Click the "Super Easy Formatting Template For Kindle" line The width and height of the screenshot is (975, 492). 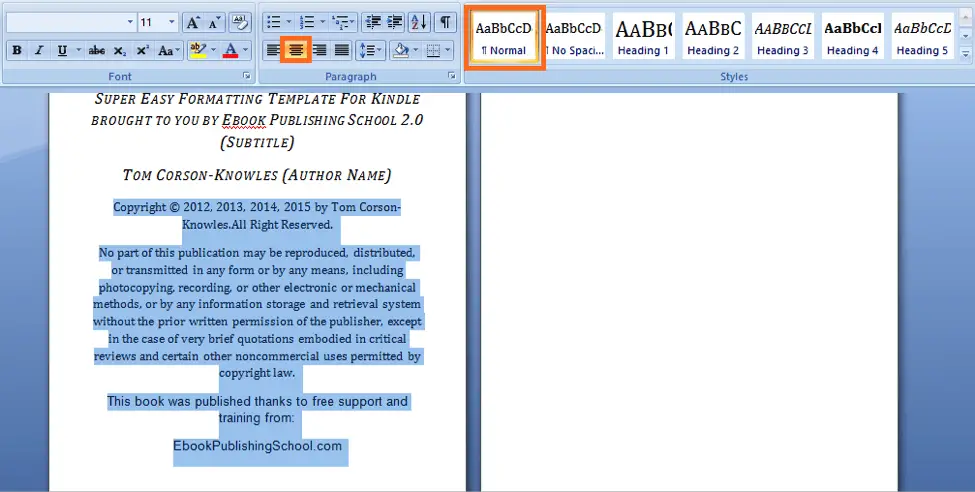(257, 99)
